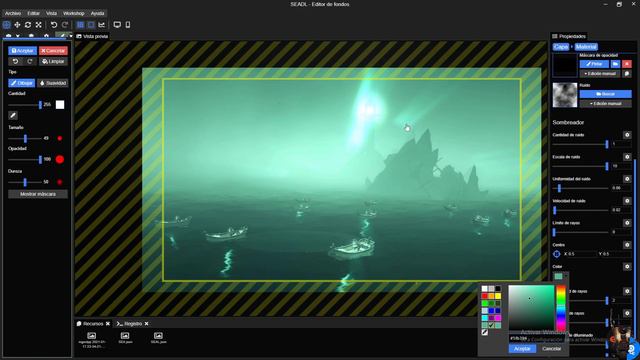Click the undo arrow in the top toolbar
The height and width of the screenshot is (360, 640).
(54, 25)
